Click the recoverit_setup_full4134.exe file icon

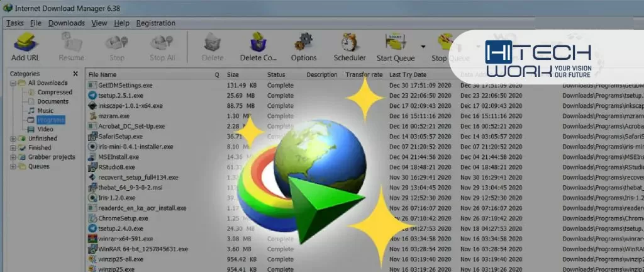tap(92, 178)
